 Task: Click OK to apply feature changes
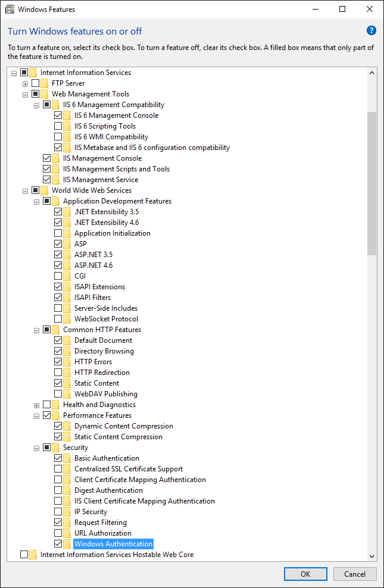click(305, 574)
